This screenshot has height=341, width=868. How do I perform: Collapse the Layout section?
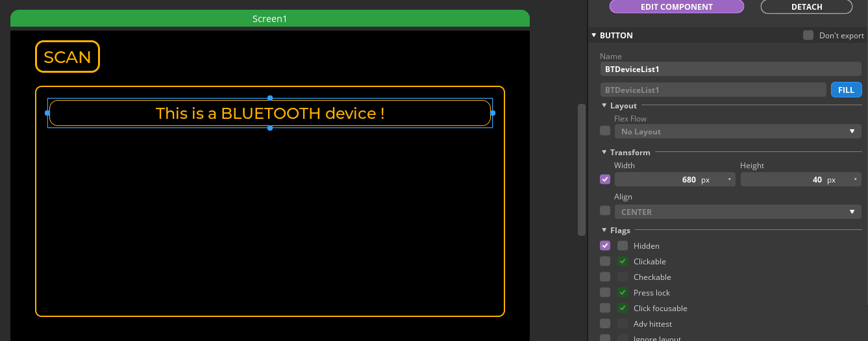(604, 105)
